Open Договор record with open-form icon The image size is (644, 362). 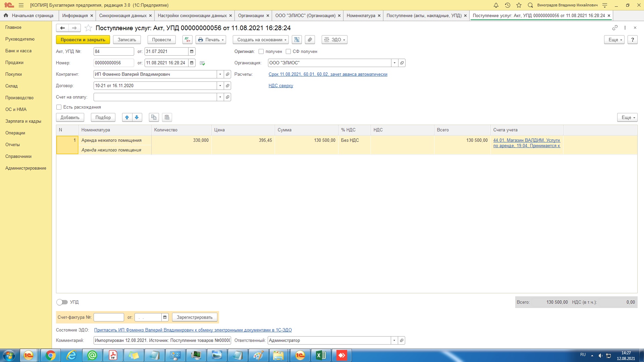pos(228,86)
